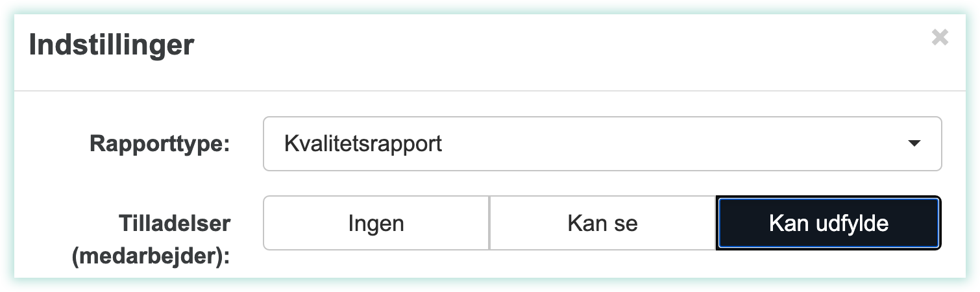Click the Rapporttype field label
The width and height of the screenshot is (980, 292).
(x=160, y=144)
